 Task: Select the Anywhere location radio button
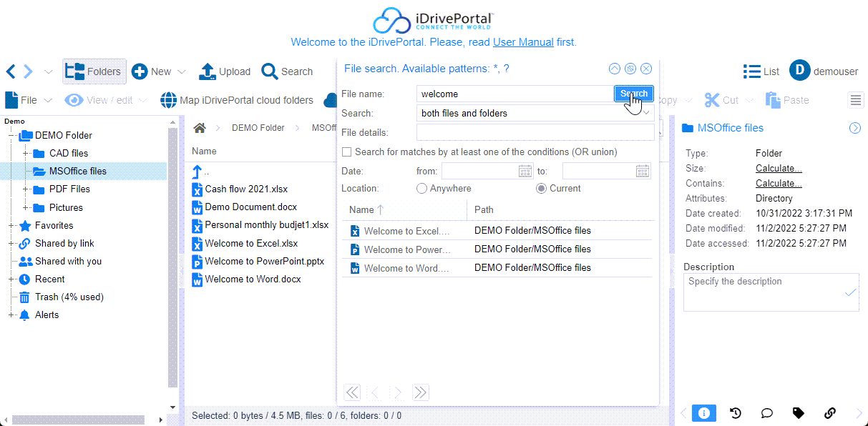point(422,189)
